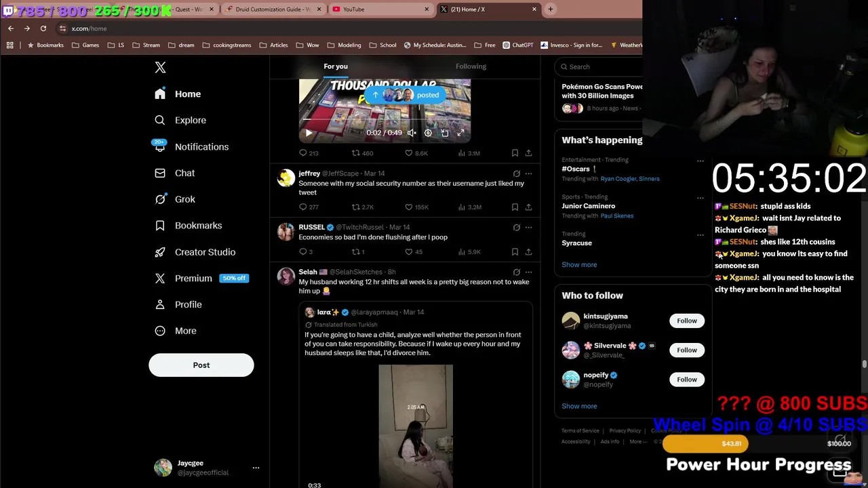Open the Terms of Service link

(x=580, y=431)
